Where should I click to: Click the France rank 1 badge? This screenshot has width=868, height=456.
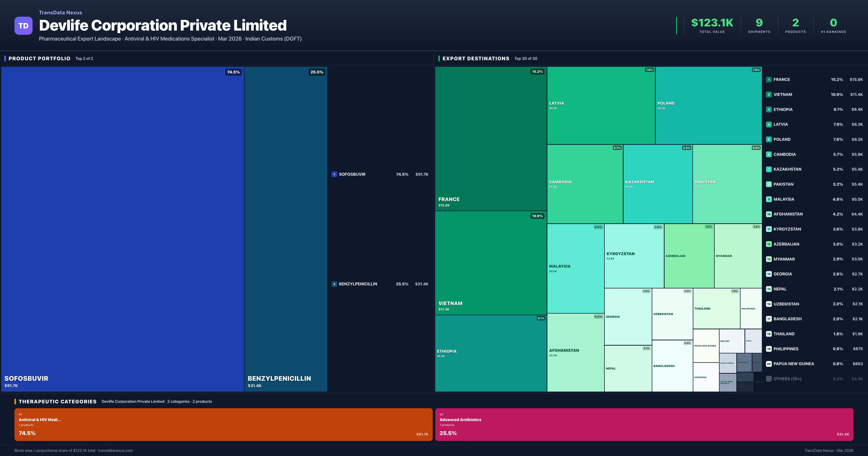(769, 80)
